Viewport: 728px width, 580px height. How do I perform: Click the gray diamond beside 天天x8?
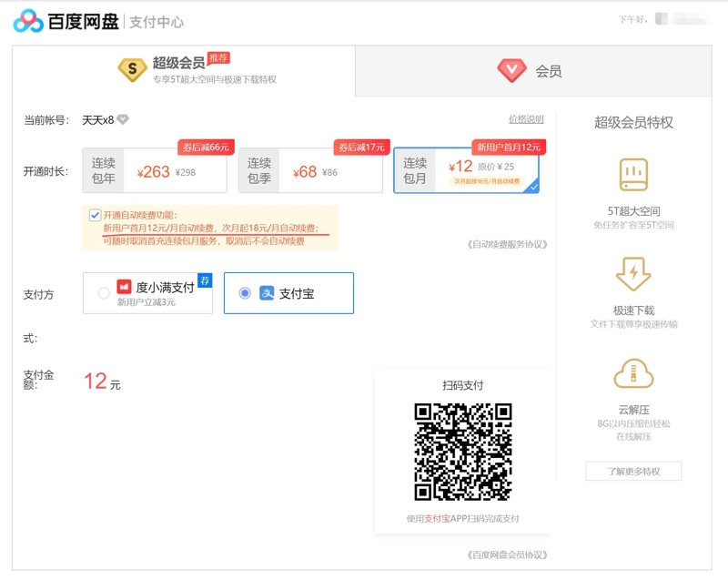coord(123,119)
